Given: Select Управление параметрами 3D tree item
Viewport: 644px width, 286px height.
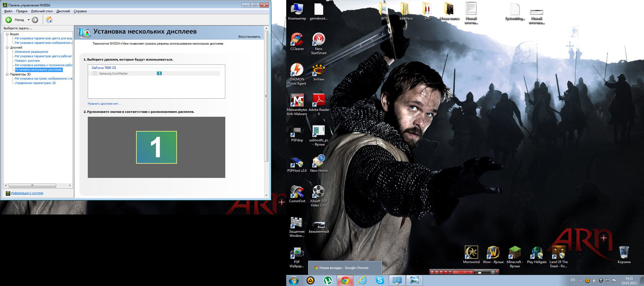Looking at the screenshot, I should tap(35, 83).
